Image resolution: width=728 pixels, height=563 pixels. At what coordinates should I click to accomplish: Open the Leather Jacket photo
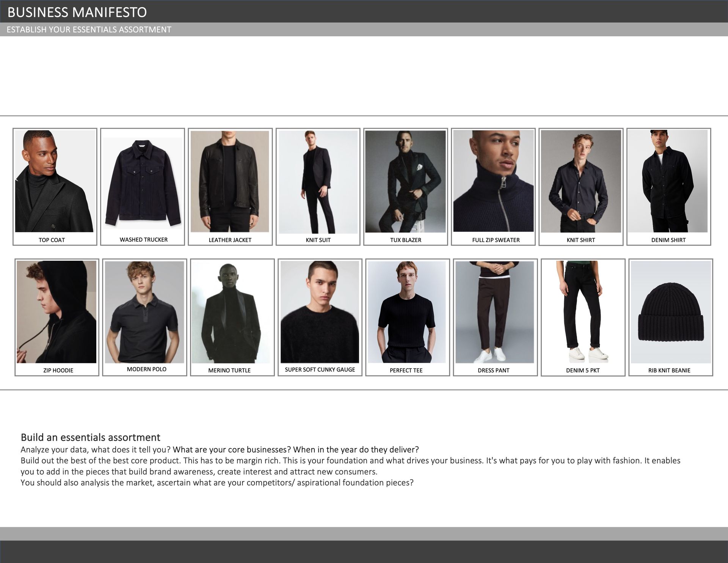pos(230,181)
